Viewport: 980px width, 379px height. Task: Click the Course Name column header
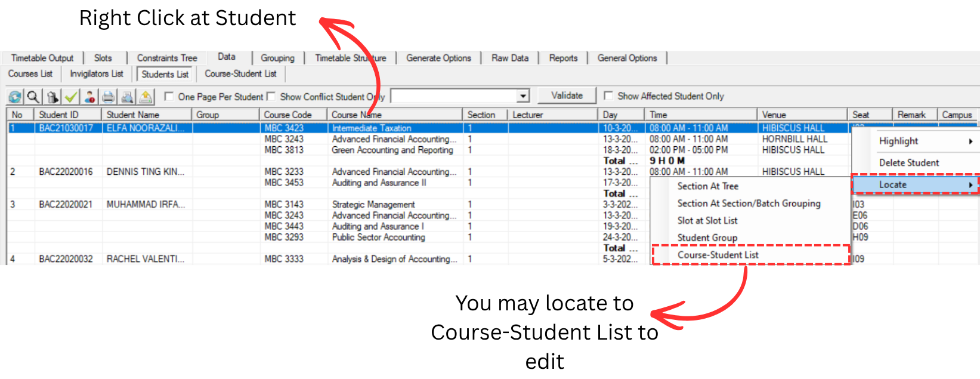(395, 115)
